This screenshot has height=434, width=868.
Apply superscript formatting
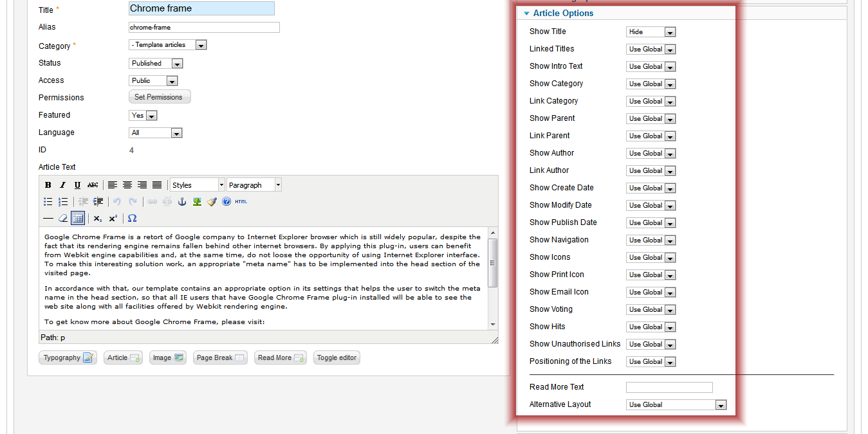(113, 219)
